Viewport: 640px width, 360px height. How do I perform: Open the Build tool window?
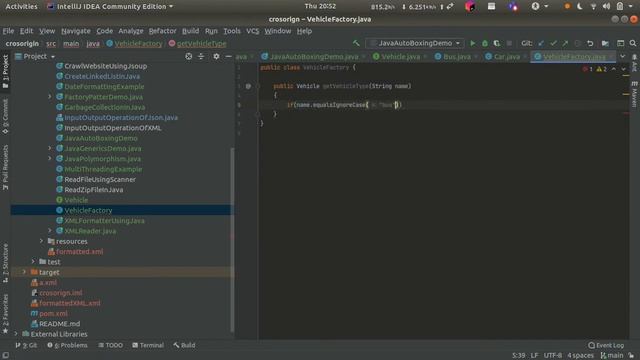click(x=184, y=345)
